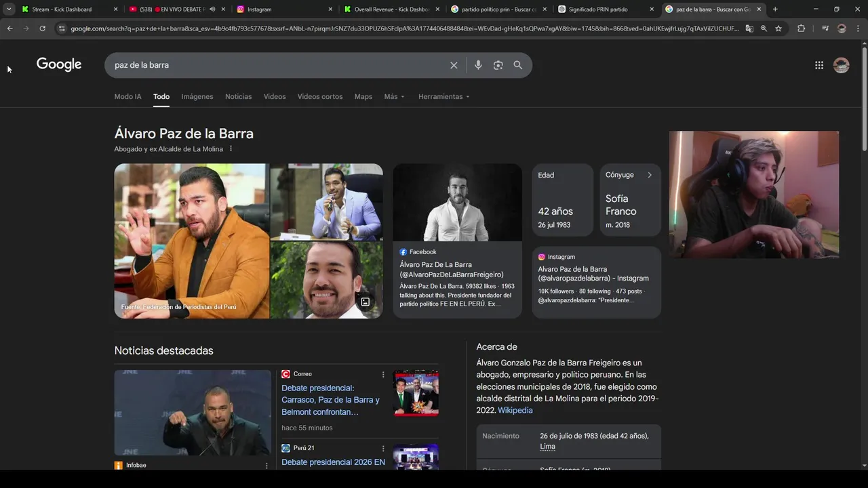Expand the Cónyuge card chevron
The height and width of the screenshot is (488, 868).
649,175
